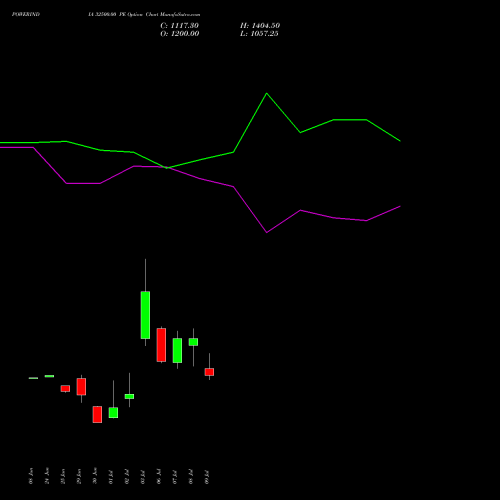Click the 09 Jul date label on the axis
Image resolution: width=500 pixels, height=500 pixels.
[207, 477]
